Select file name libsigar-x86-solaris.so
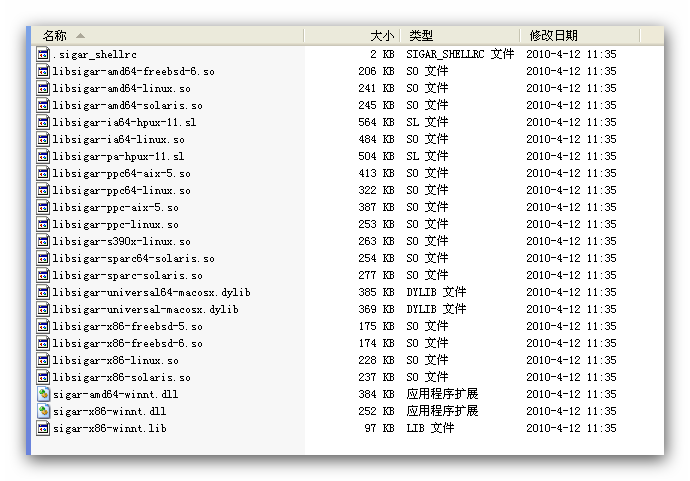This screenshot has height=481, width=690. [x=121, y=378]
